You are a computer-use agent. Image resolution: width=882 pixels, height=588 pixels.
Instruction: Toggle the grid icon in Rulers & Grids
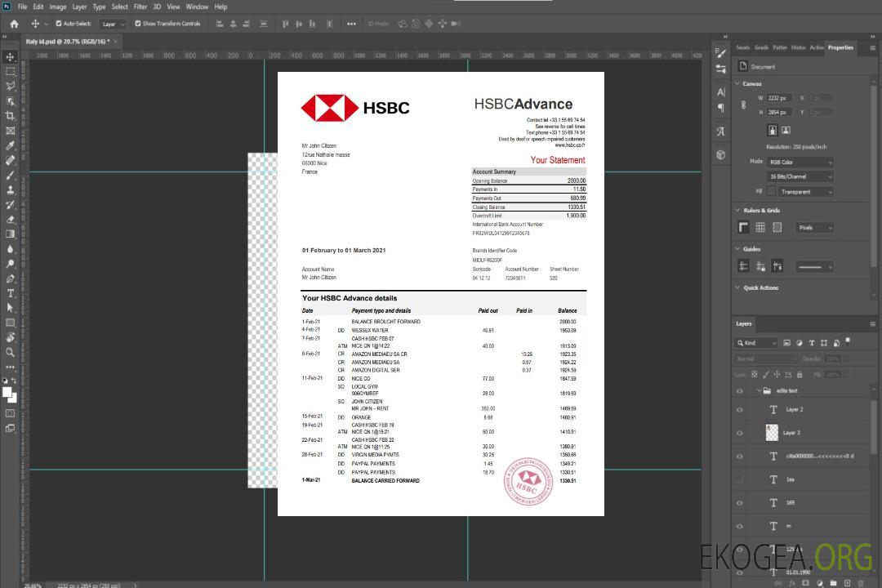click(x=760, y=227)
